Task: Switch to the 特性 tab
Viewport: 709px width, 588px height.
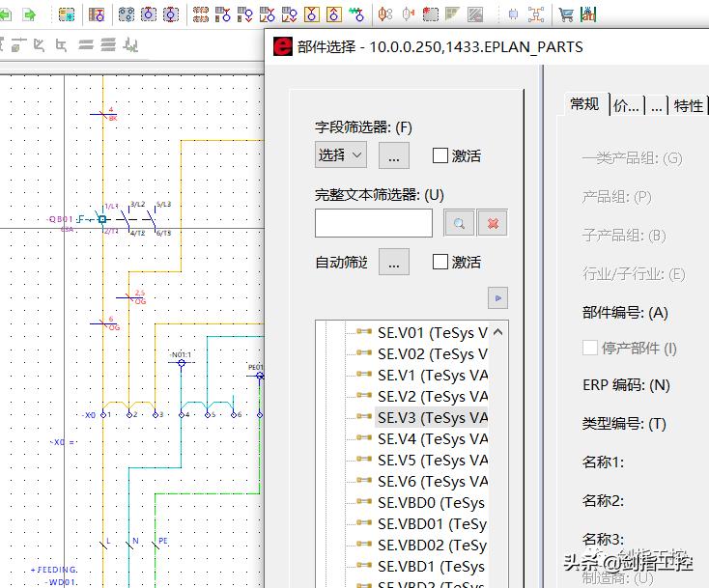Action: point(688,106)
